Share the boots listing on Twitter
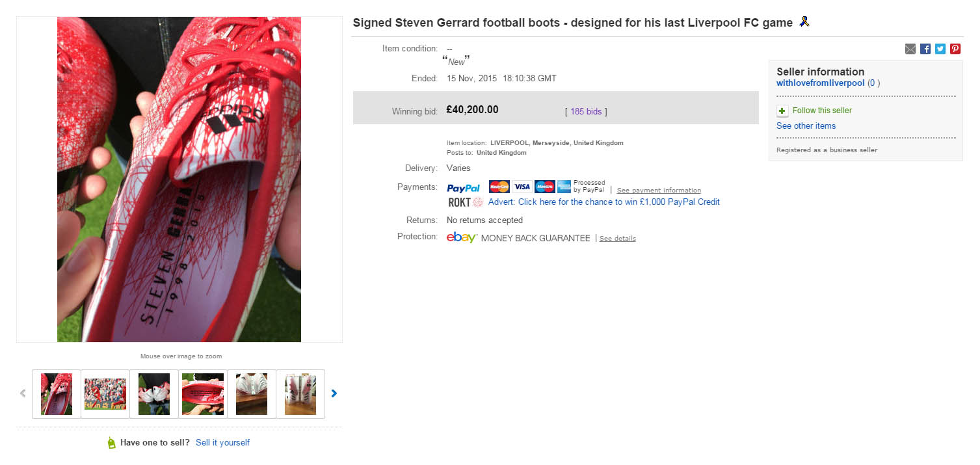 pyautogui.click(x=940, y=48)
